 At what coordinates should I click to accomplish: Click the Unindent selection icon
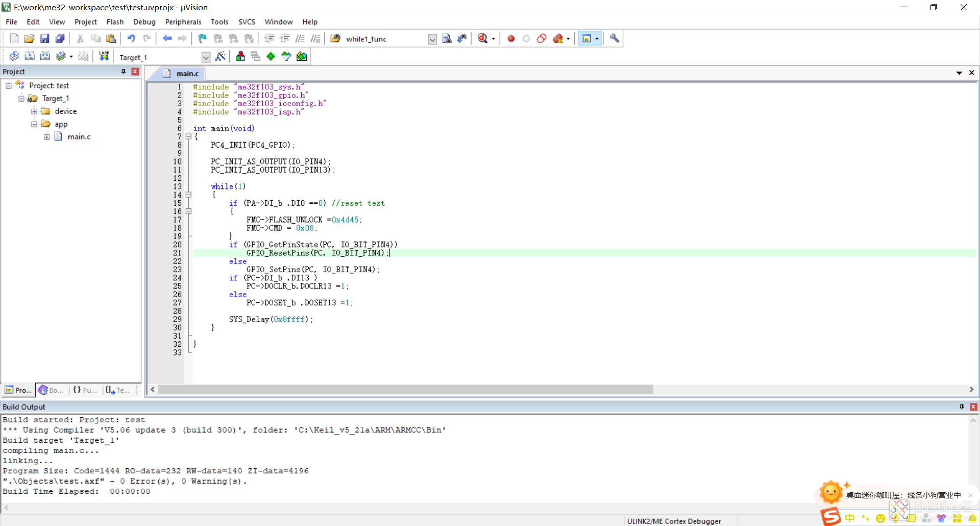click(285, 38)
